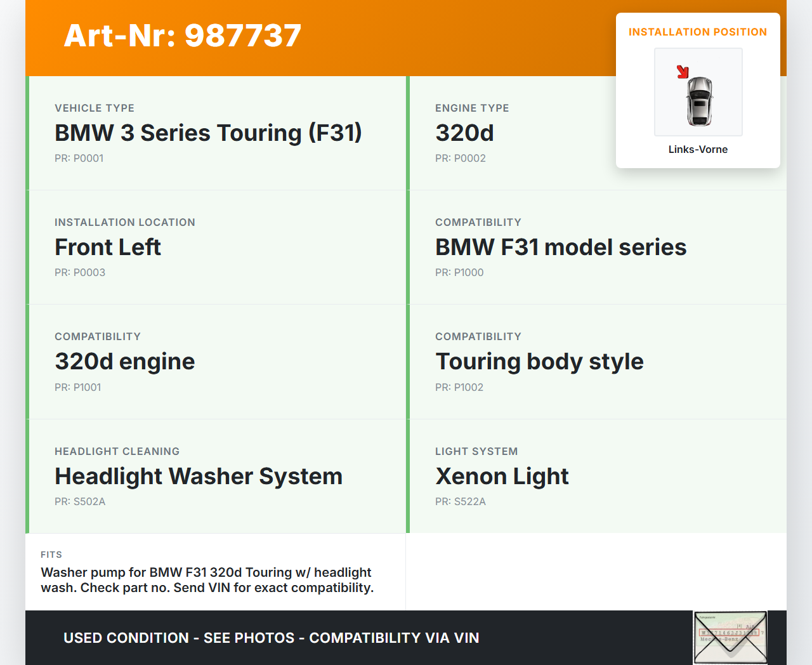Click the Links-Vorne caption
Viewport: 812px width, 665px height.
click(x=698, y=149)
